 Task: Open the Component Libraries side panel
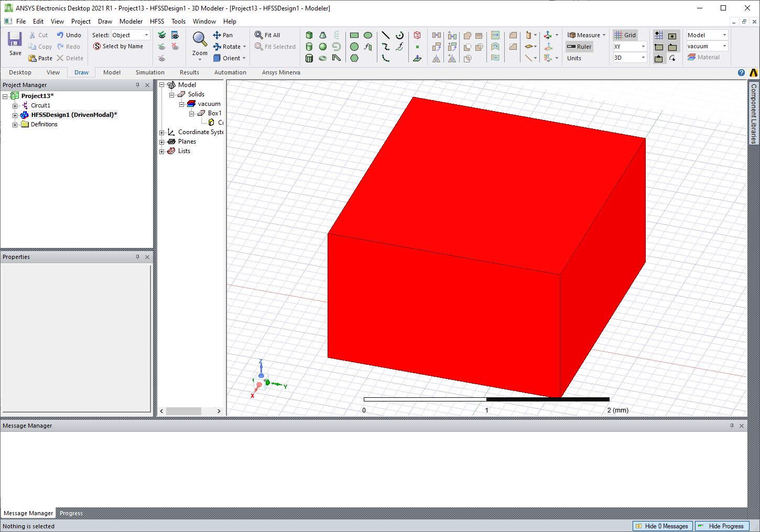[754, 113]
